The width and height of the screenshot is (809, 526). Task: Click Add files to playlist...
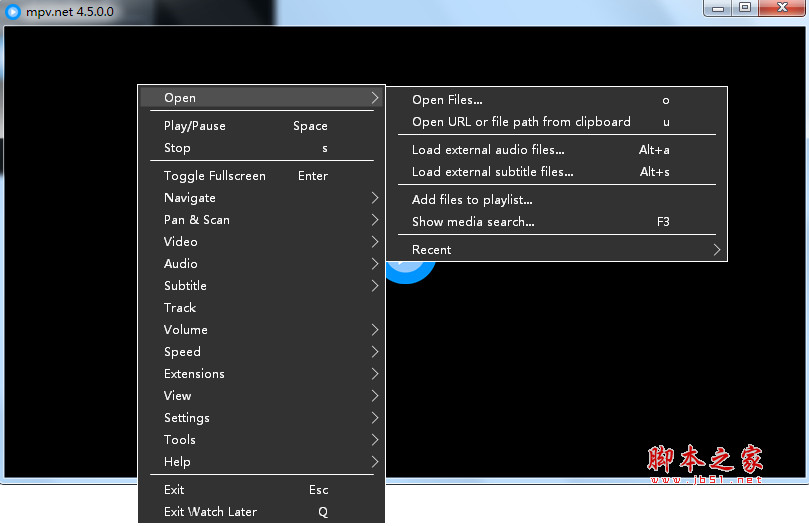click(x=557, y=200)
